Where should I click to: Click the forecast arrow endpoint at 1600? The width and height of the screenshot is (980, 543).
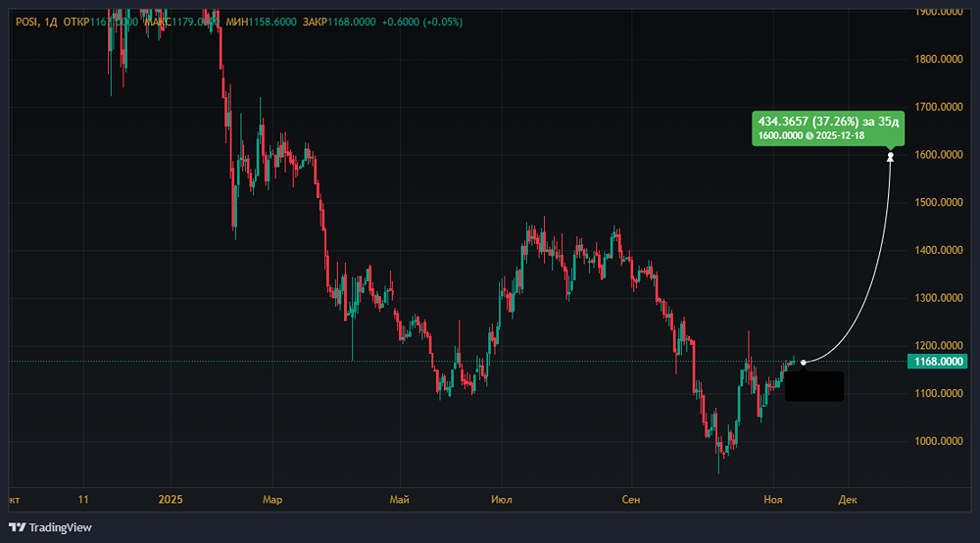click(890, 157)
